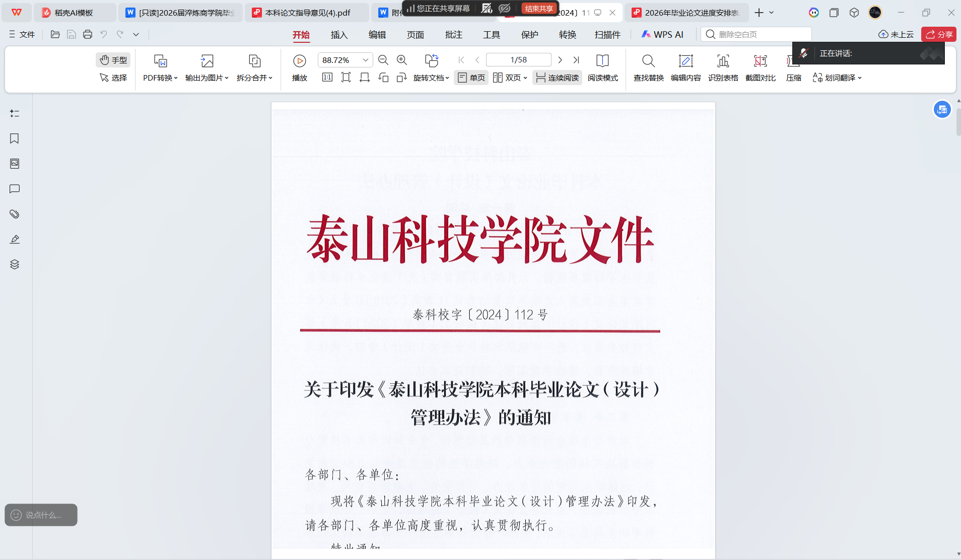Click the red 分享 share button
Image resolution: width=961 pixels, height=560 pixels.
[939, 34]
